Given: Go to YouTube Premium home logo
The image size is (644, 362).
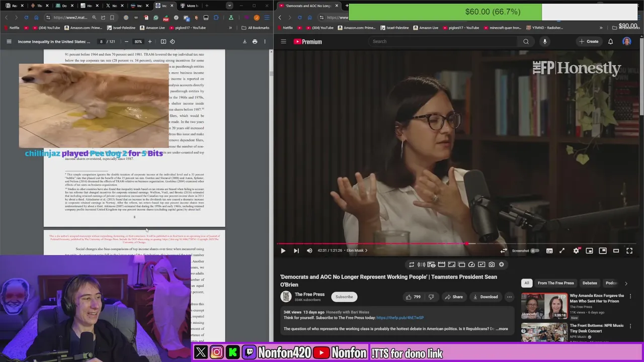Looking at the screenshot, I should (307, 41).
